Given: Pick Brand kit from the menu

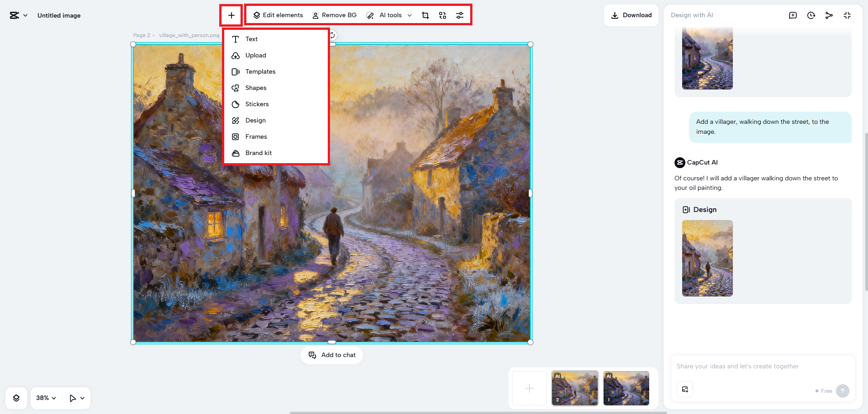Looking at the screenshot, I should click(258, 153).
